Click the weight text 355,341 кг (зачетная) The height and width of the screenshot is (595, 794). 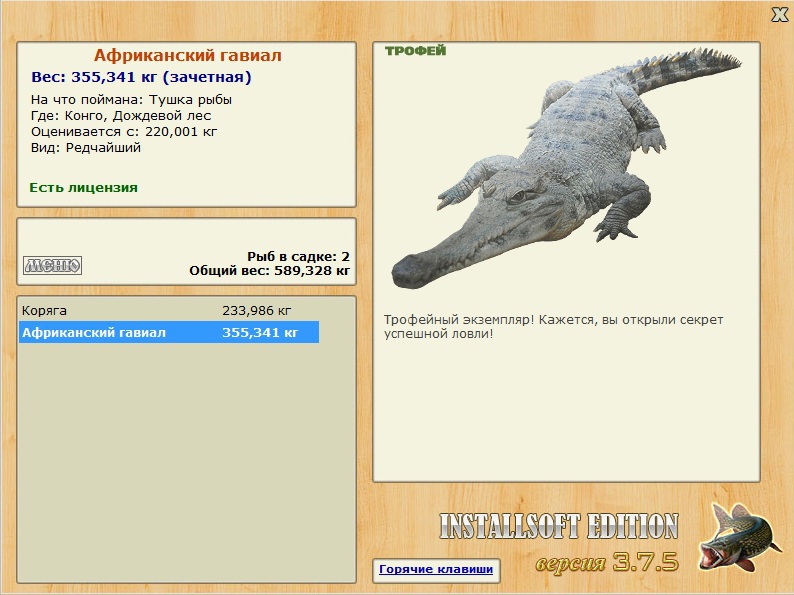click(x=141, y=77)
